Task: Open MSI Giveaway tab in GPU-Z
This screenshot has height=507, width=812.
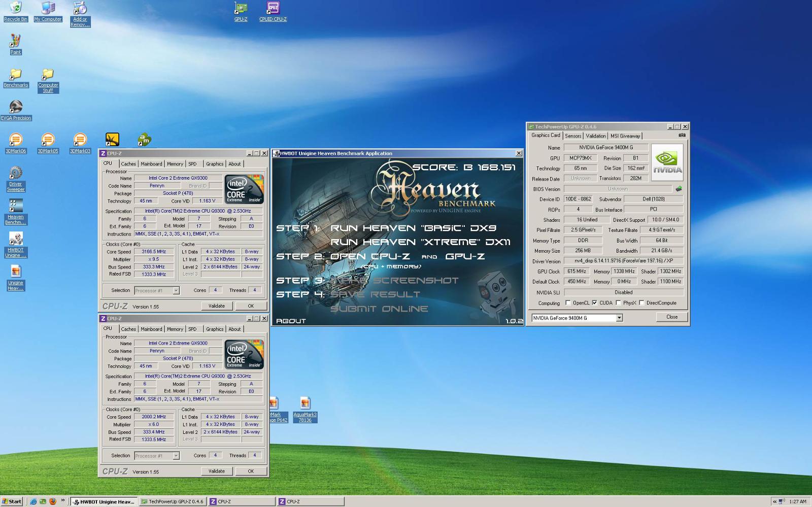Action: [x=625, y=136]
